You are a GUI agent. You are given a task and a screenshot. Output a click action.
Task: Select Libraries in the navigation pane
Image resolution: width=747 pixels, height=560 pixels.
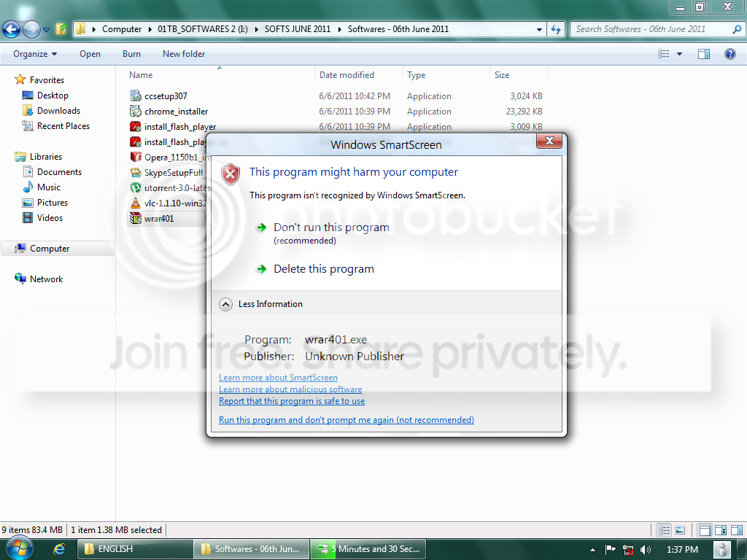46,156
